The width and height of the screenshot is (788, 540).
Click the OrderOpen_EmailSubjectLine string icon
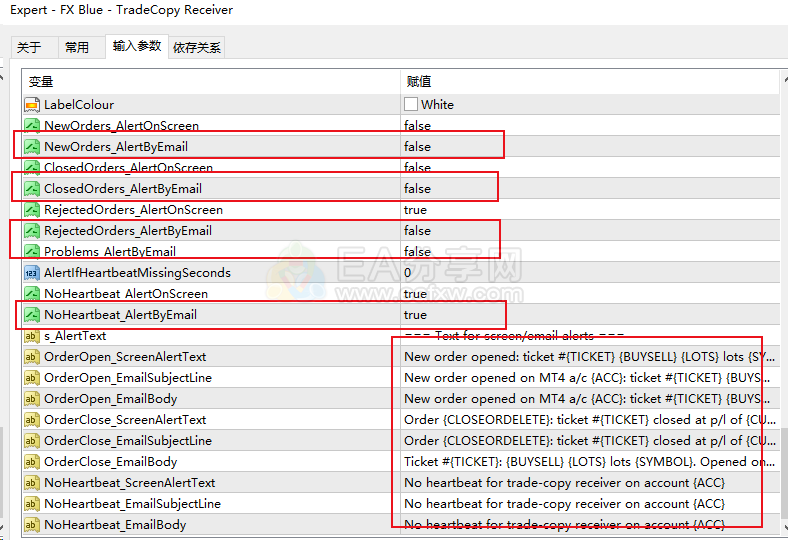(32, 378)
